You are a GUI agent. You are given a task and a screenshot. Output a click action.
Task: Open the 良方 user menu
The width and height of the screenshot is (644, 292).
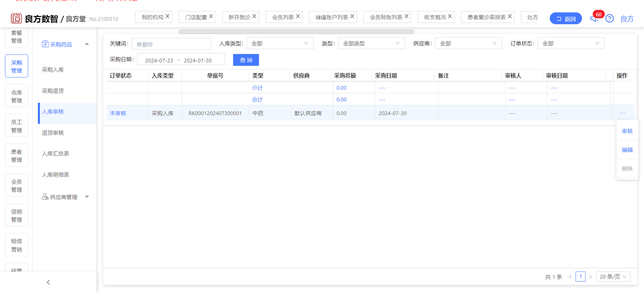point(627,19)
